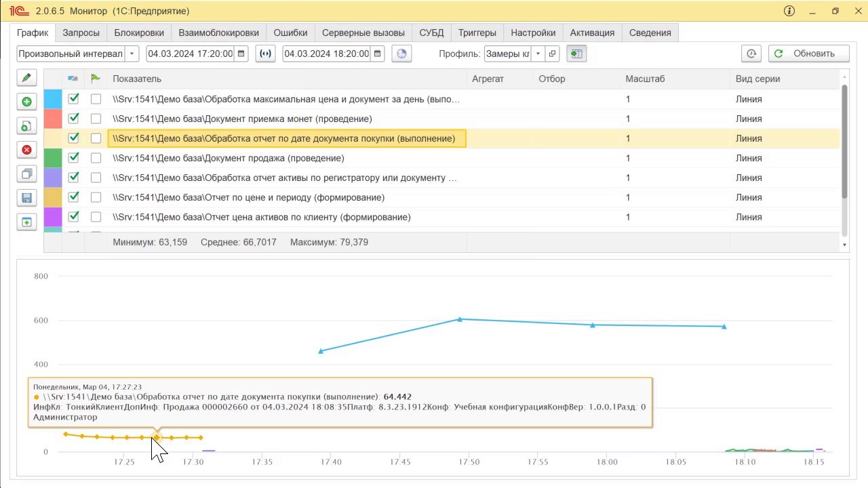
Task: Click the bottom sidebar green plus window icon
Action: [x=26, y=222]
